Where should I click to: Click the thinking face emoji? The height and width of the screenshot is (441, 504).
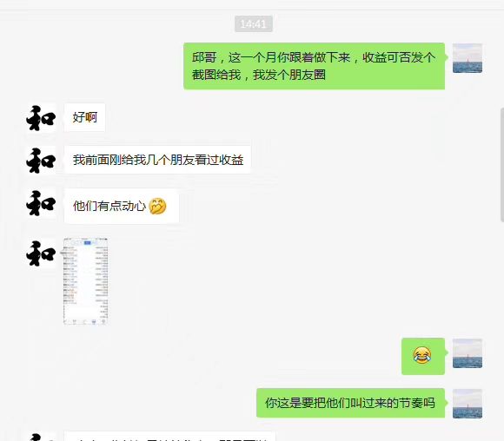tap(157, 207)
